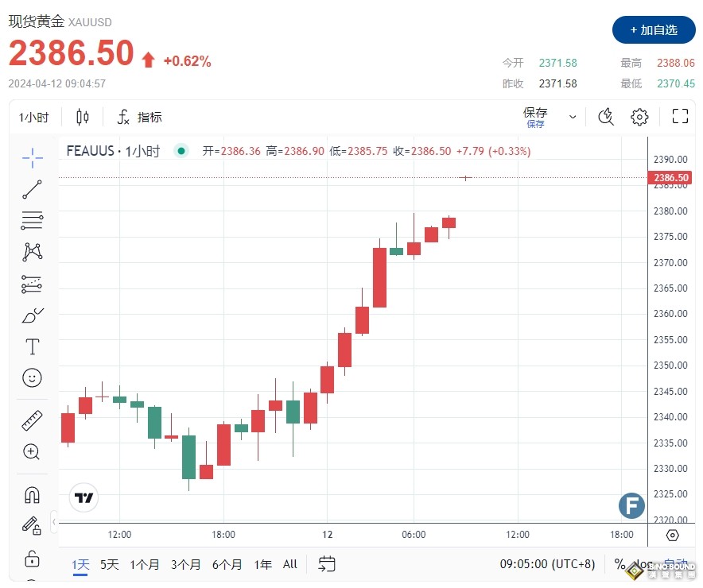This screenshot has width=703, height=588.
Task: Select the brush drawing tool
Action: pos(32,315)
